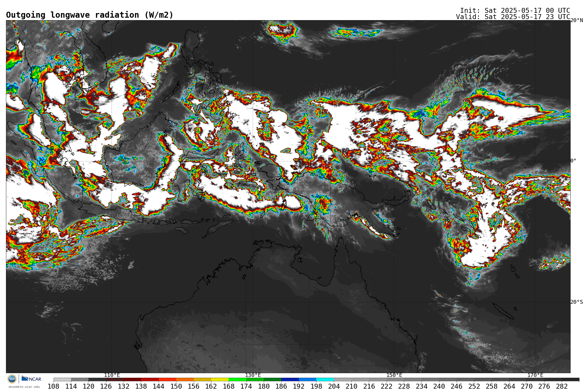Click the colorbar tick value 162
The width and height of the screenshot is (588, 390).
(211, 386)
